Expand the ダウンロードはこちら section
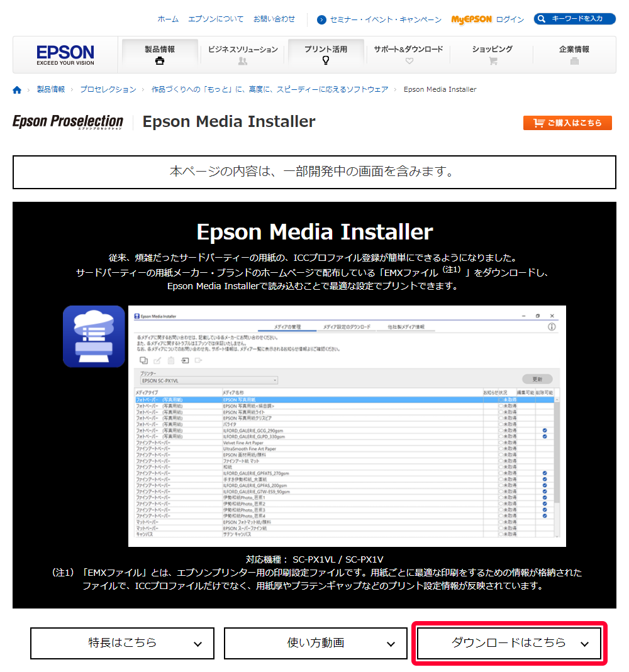Viewport: 629px width, 672px height. coord(509,643)
